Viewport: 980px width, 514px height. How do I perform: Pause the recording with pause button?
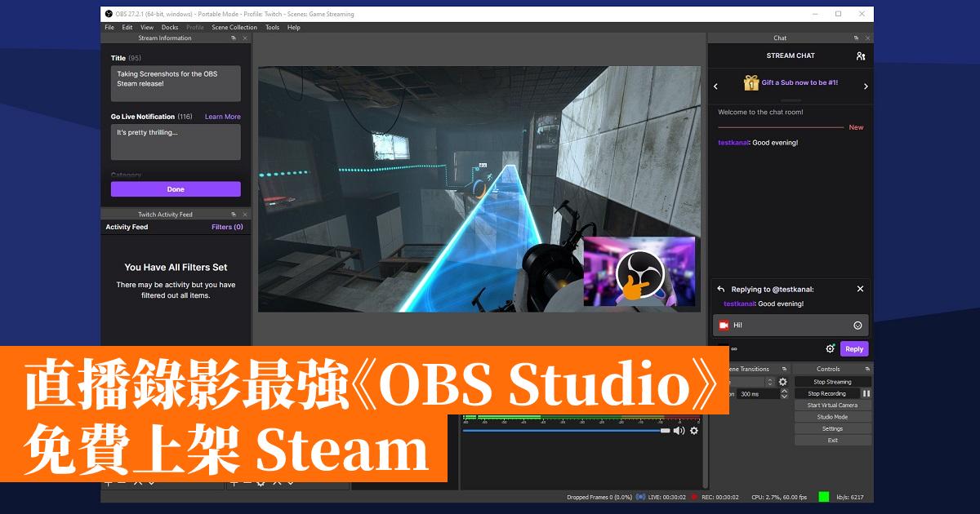(866, 393)
